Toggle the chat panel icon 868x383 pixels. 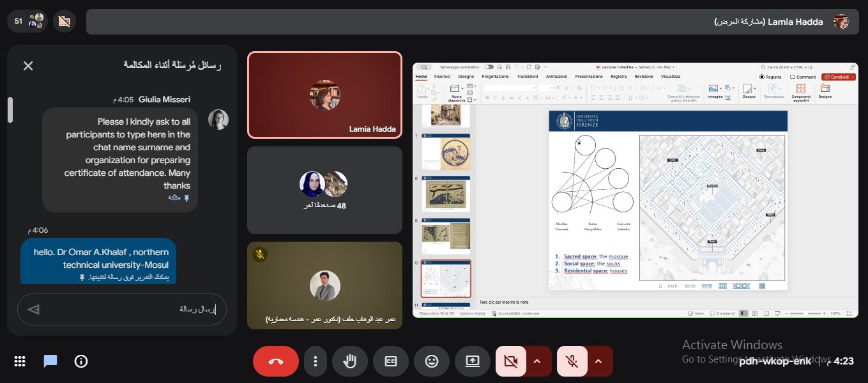(50, 361)
